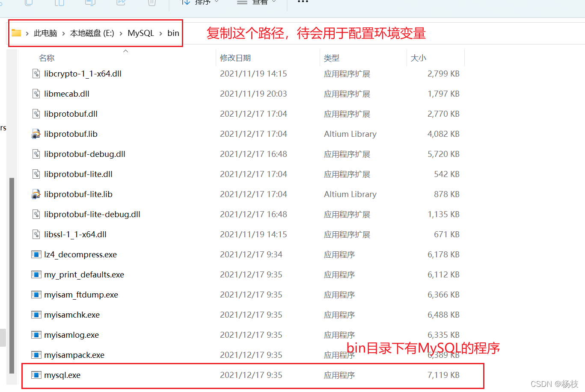Click the folder icon in address bar
Screen dimensions: 585x392
[x=16, y=33]
